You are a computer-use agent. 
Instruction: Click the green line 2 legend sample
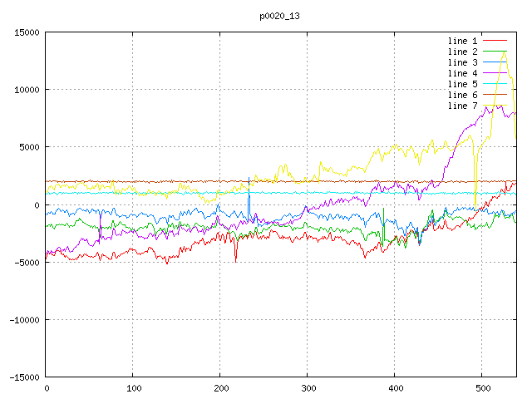tap(495, 52)
